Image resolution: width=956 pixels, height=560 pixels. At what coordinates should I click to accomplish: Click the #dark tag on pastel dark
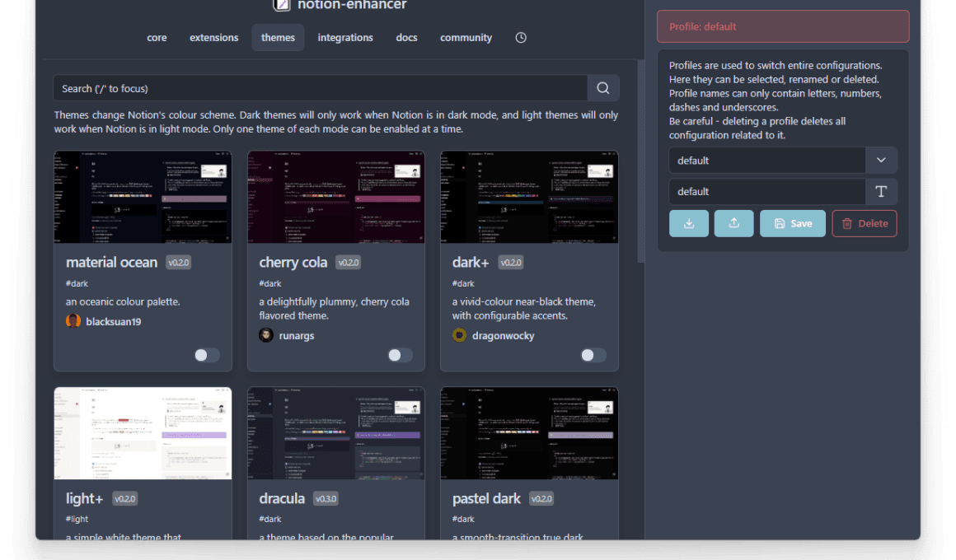[463, 519]
